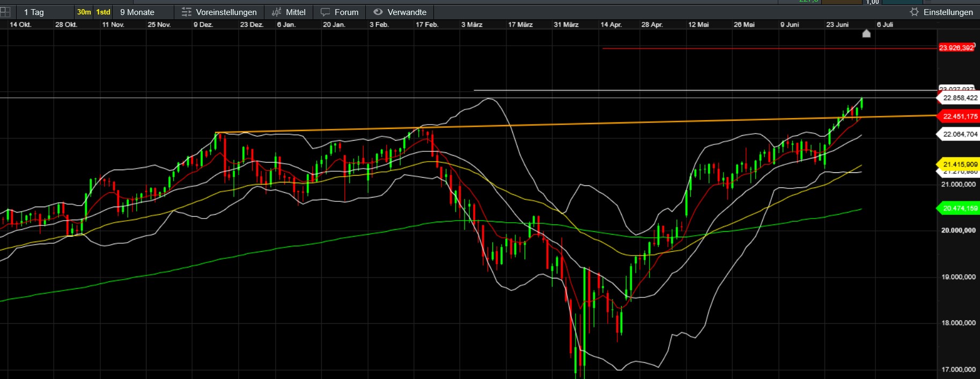
Task: Click the 3 März date on time axis
Action: click(472, 25)
